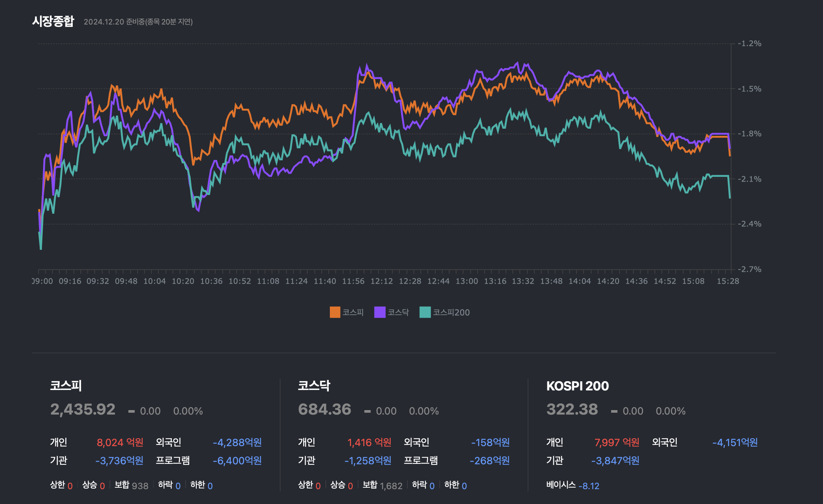Viewport: 823px width, 504px height.
Task: Open the 코스피 index heading
Action: (x=66, y=386)
